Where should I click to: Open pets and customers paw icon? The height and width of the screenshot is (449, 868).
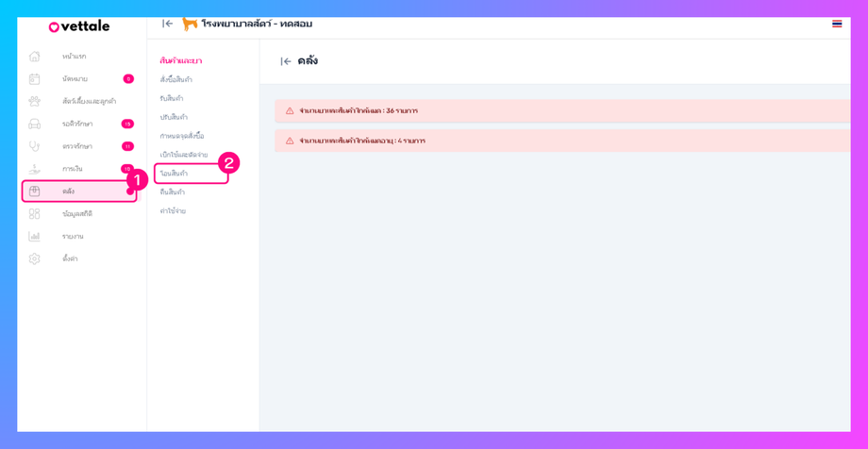tap(34, 101)
